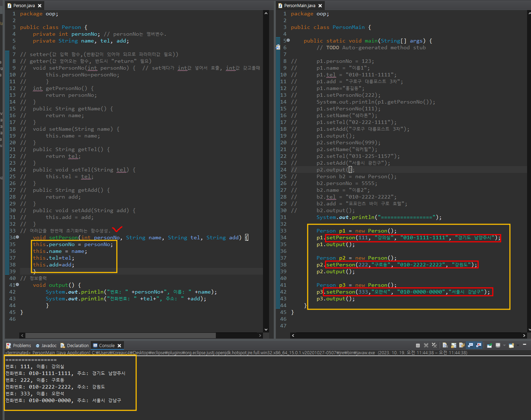Click the p3.setPerson(333, ...) call line
This screenshot has width=531, height=420.
point(403,292)
